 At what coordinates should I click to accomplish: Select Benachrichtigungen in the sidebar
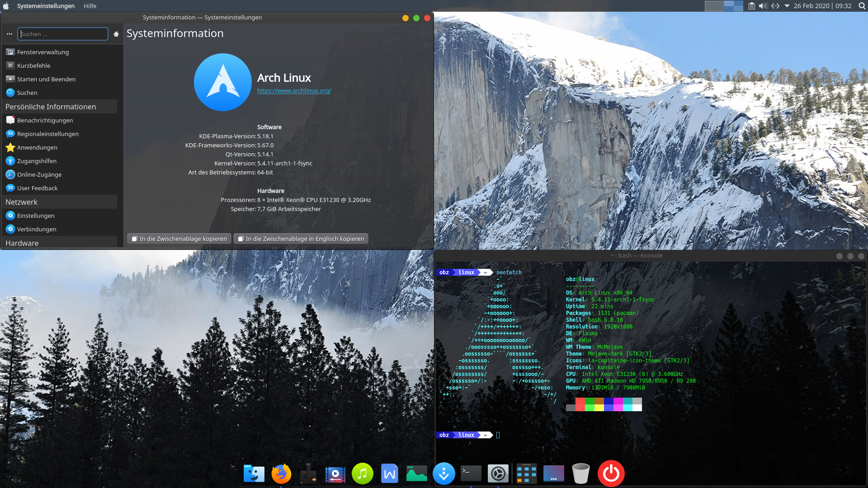click(45, 120)
